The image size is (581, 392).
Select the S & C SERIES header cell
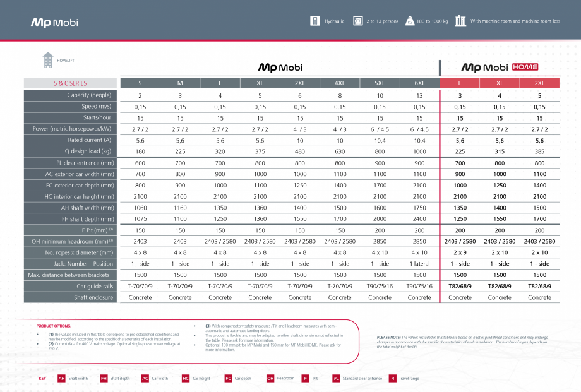click(71, 83)
